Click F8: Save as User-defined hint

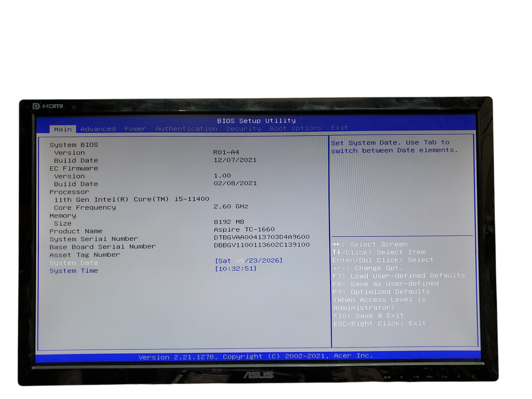pyautogui.click(x=386, y=284)
